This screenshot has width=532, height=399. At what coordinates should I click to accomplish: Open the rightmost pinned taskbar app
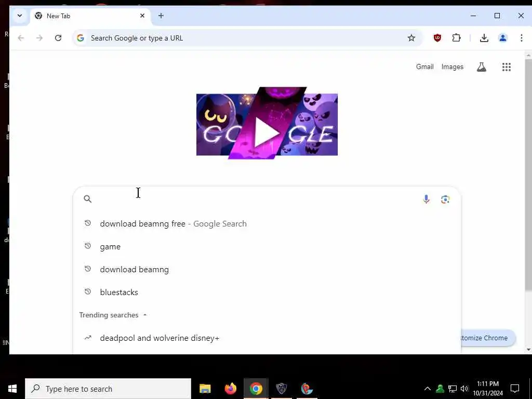pos(307,389)
